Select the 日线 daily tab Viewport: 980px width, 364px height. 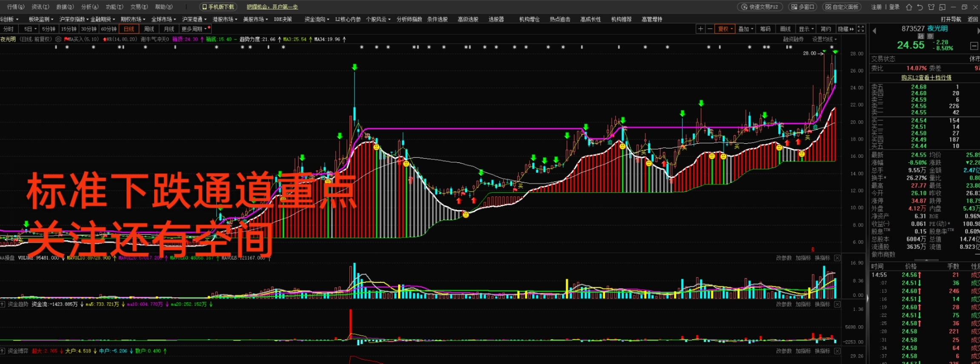[x=129, y=29]
